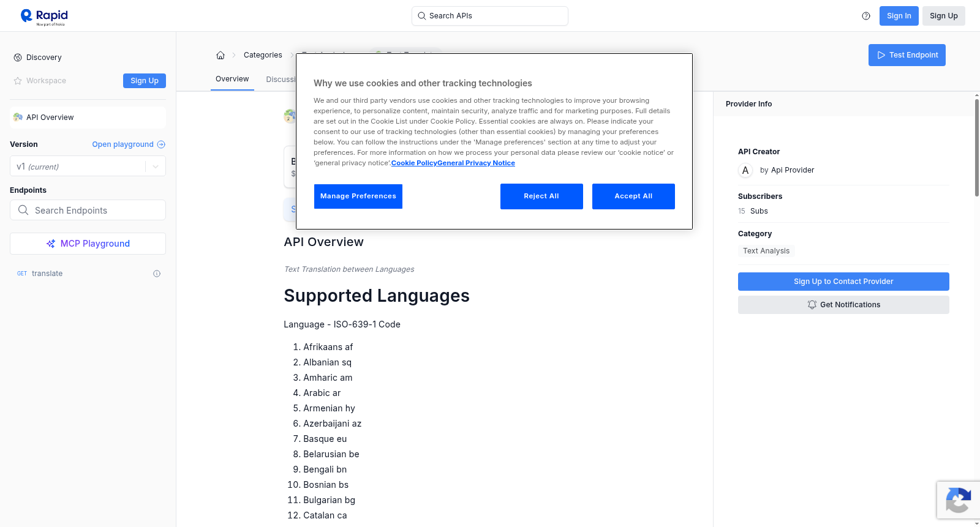The width and height of the screenshot is (980, 527).
Task: Click the bell icon in Get Notifications
Action: pos(812,305)
